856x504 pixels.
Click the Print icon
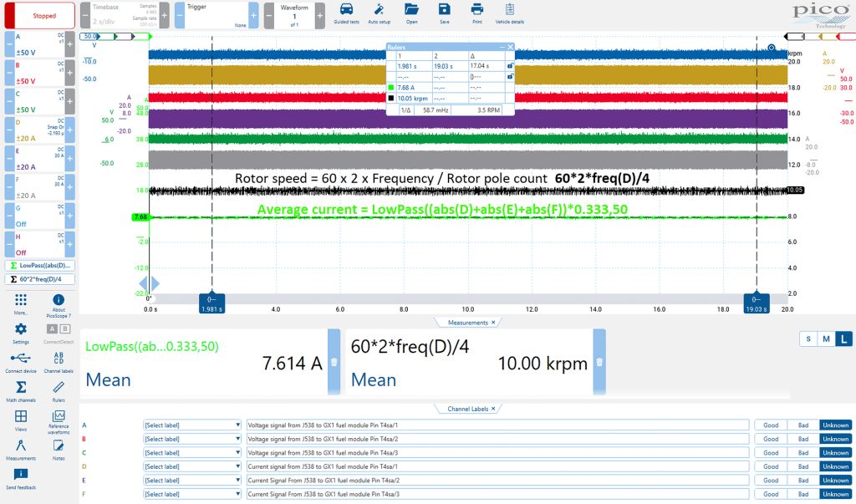(x=477, y=9)
